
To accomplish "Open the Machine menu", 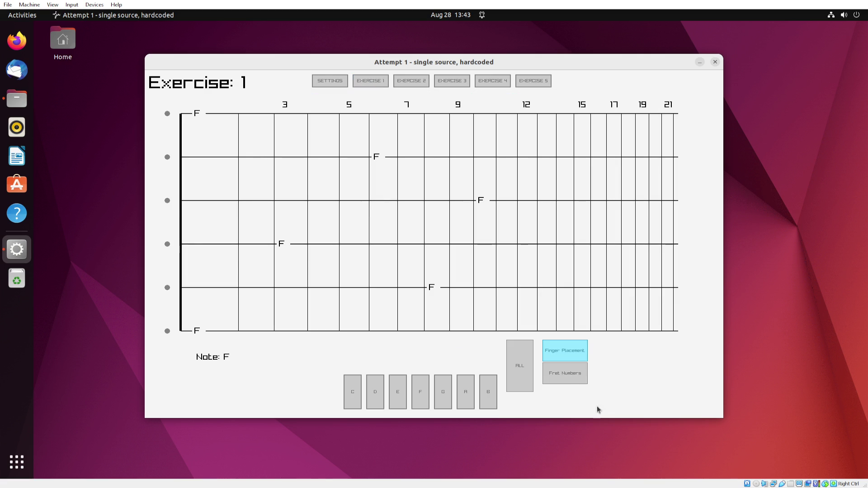I will [29, 5].
